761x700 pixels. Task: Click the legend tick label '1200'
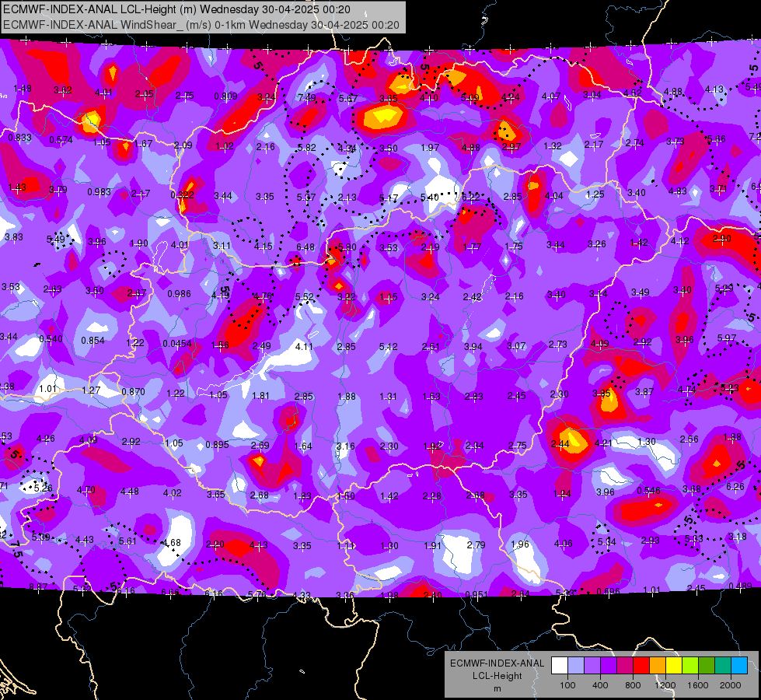[665, 685]
